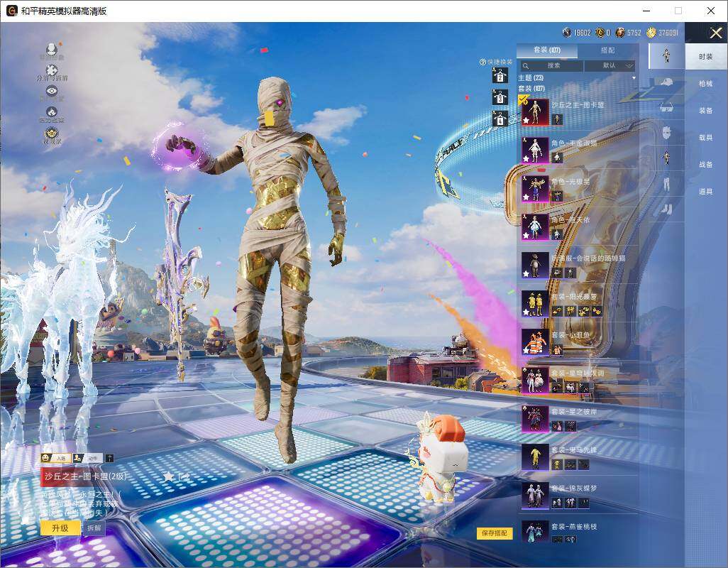The height and width of the screenshot is (568, 728).
Task: Select the 套装-锦灰蝶梦 outfit thumbnail
Action: click(535, 496)
